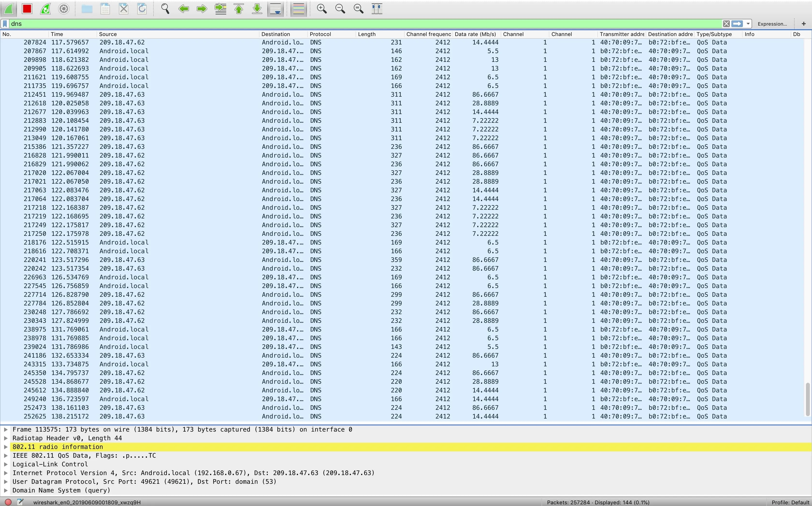
Task: Click inside the dns display filter field
Action: pyautogui.click(x=365, y=24)
